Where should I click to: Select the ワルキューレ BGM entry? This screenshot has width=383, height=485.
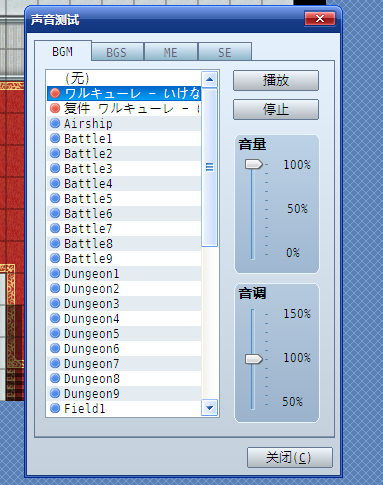click(x=124, y=93)
